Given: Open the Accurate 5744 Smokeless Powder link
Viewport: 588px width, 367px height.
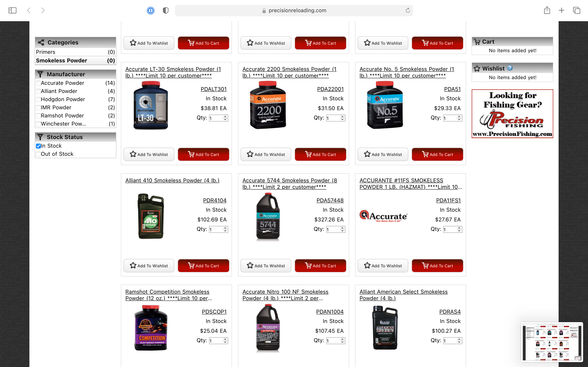Looking at the screenshot, I should coord(290,184).
